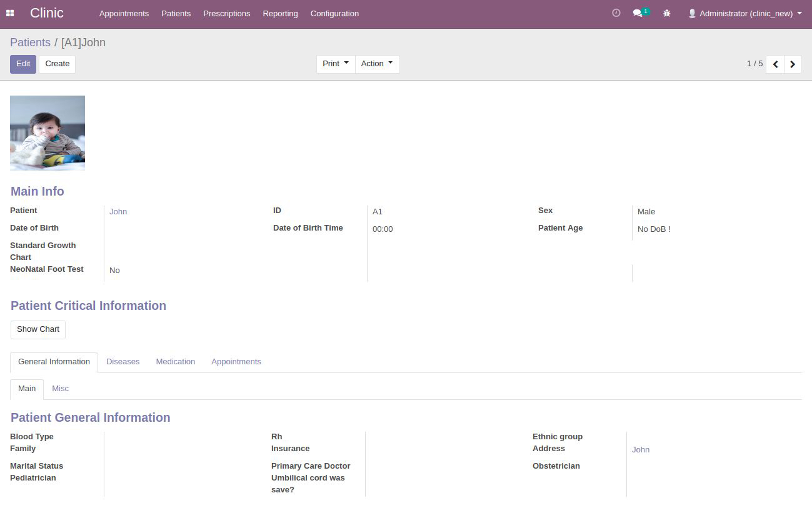The width and height of the screenshot is (812, 518).
Task: Open the apps grid menu icon
Action: 10,13
